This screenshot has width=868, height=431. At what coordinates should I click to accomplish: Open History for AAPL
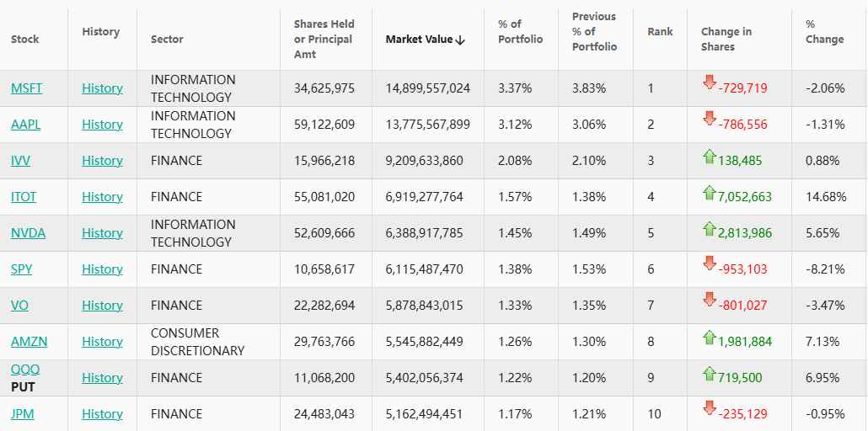102,125
